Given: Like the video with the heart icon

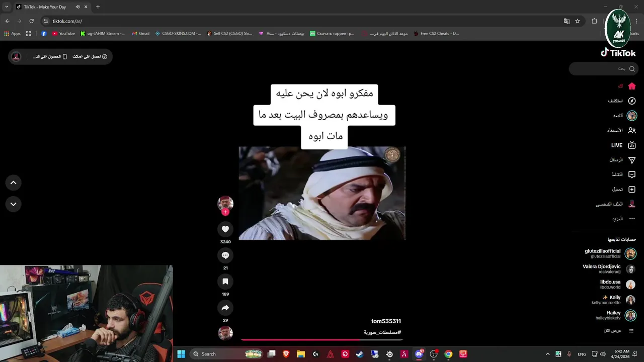Looking at the screenshot, I should (x=225, y=229).
